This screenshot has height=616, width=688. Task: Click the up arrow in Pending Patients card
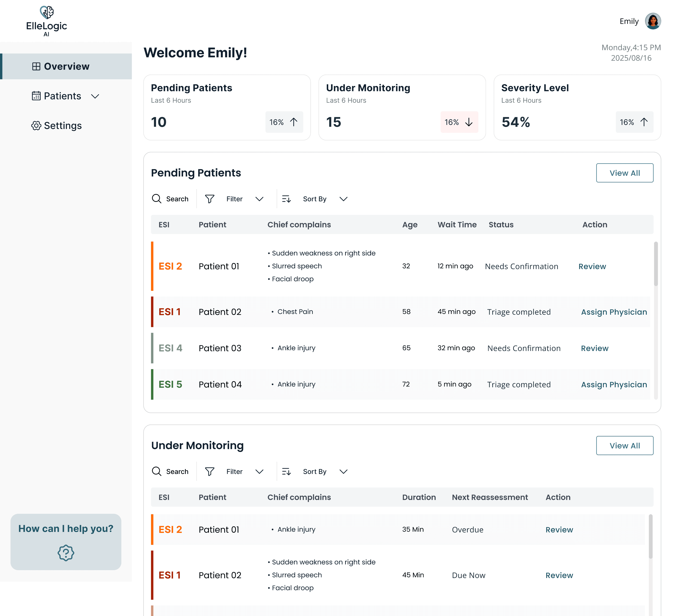[293, 122]
